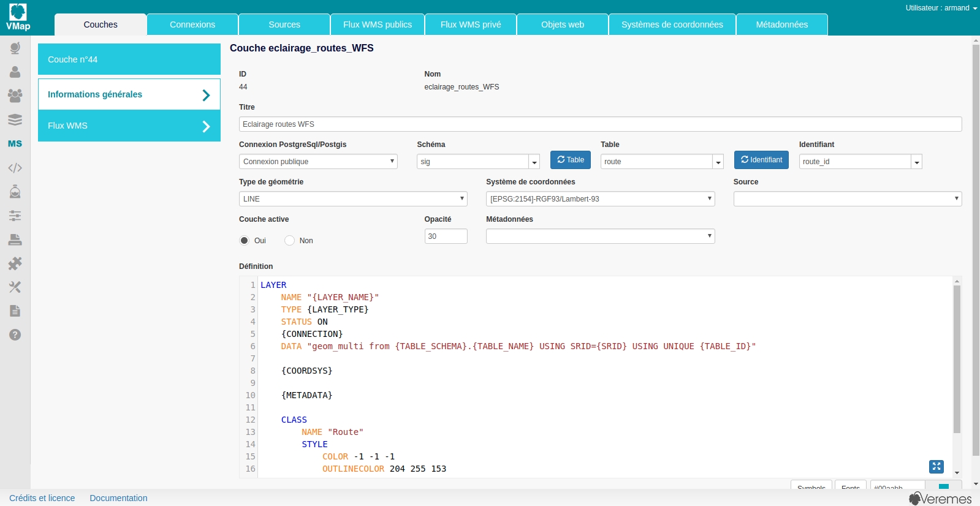Open the Utilisateur armand menu
The image size is (980, 506).
941,8
